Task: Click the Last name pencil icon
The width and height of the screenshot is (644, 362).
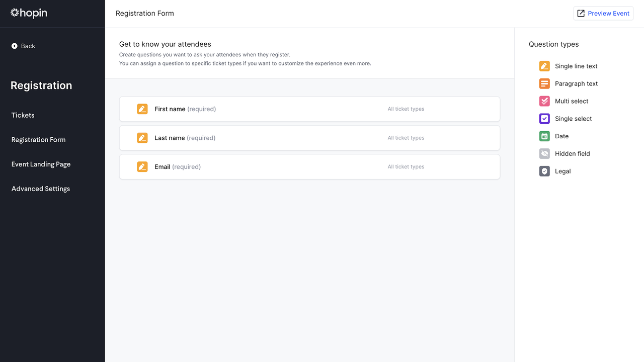Action: 142,138
